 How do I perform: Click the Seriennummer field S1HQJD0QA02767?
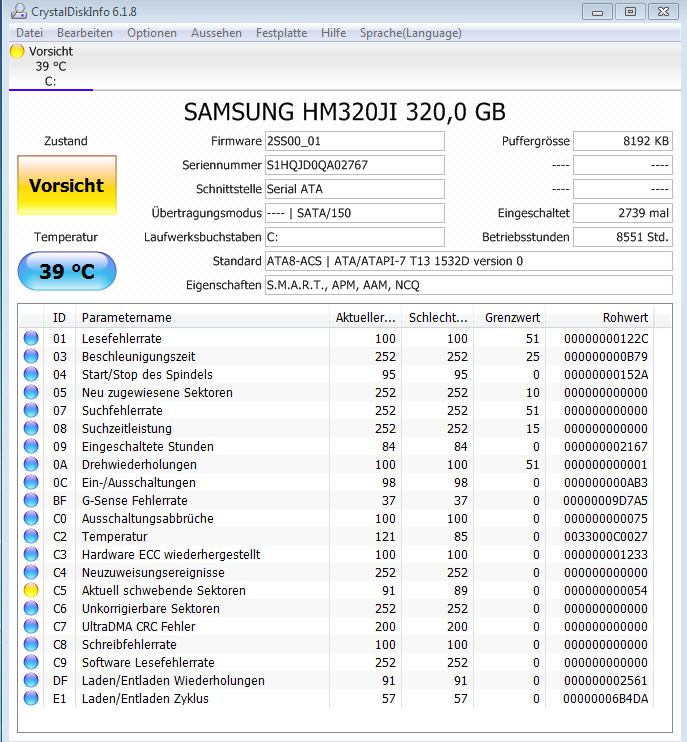pos(354,165)
